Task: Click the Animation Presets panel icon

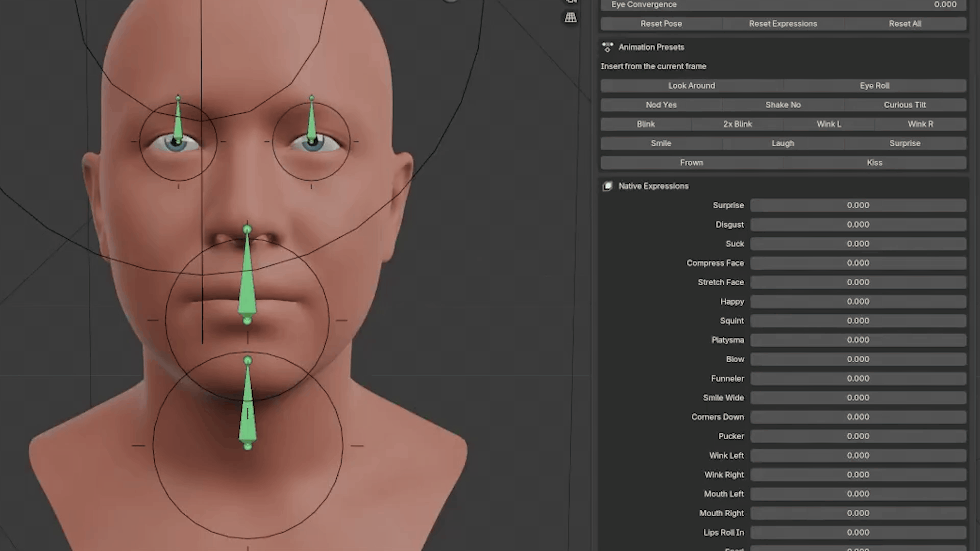Action: pyautogui.click(x=607, y=47)
